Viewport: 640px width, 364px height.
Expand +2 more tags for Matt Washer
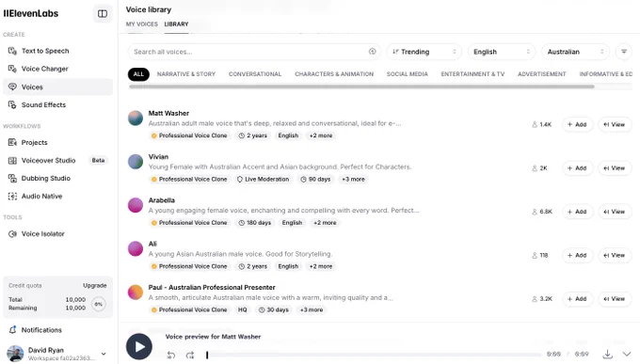[x=321, y=135]
